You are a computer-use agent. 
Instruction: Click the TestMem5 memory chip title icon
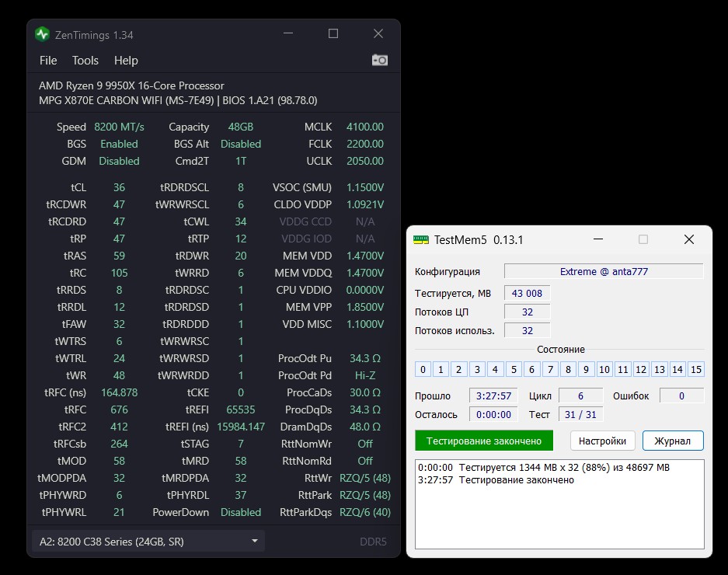pos(420,240)
